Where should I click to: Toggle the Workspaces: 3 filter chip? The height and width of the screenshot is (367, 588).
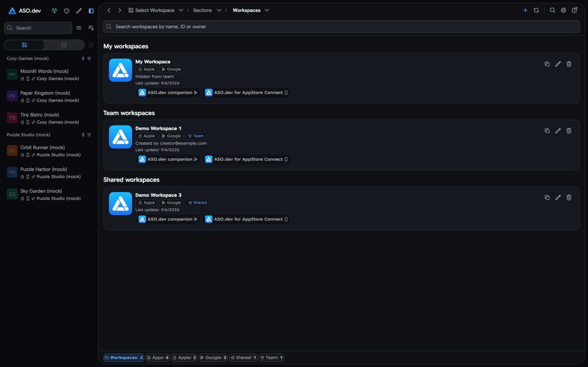124,358
